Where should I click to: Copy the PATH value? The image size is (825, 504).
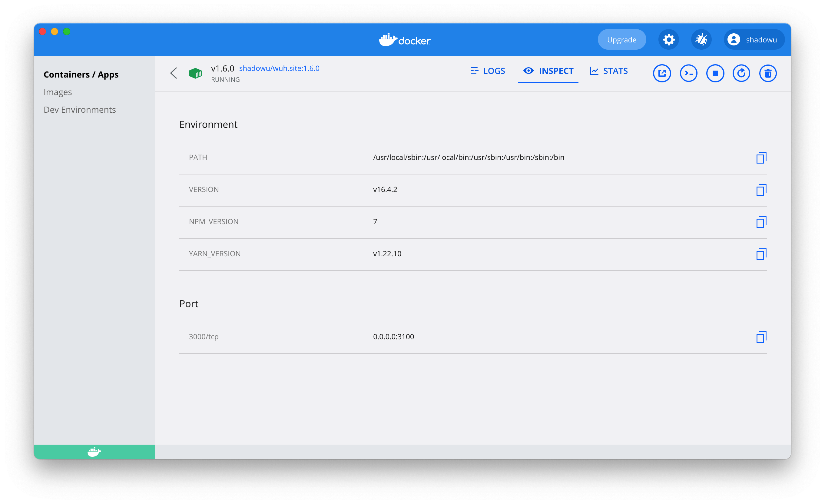coord(761,157)
